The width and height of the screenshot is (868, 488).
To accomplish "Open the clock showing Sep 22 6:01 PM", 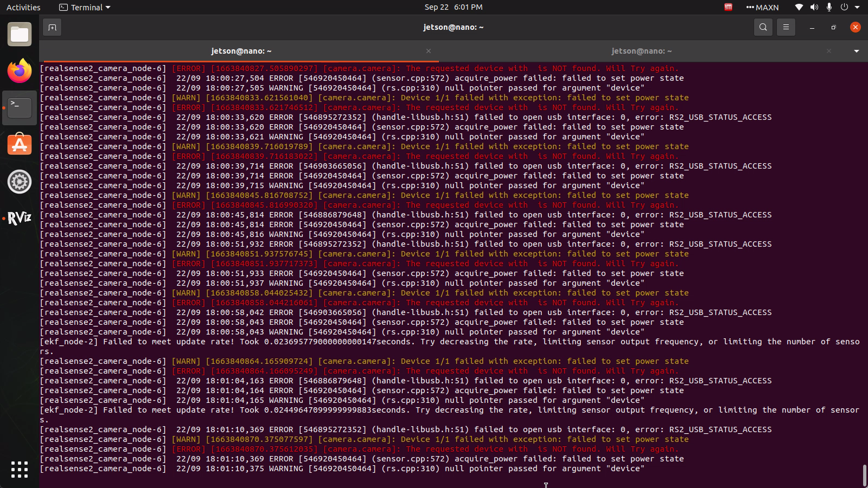I will point(454,7).
